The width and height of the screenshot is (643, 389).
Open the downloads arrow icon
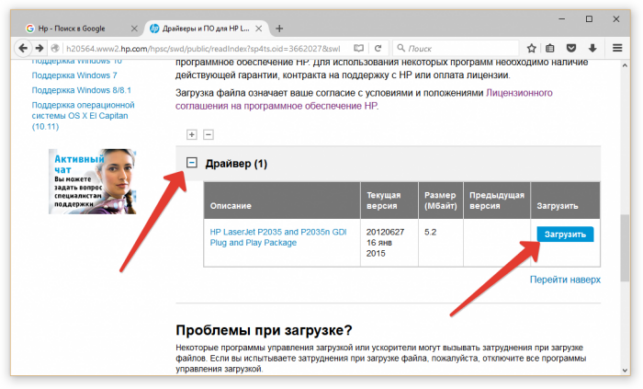[593, 48]
